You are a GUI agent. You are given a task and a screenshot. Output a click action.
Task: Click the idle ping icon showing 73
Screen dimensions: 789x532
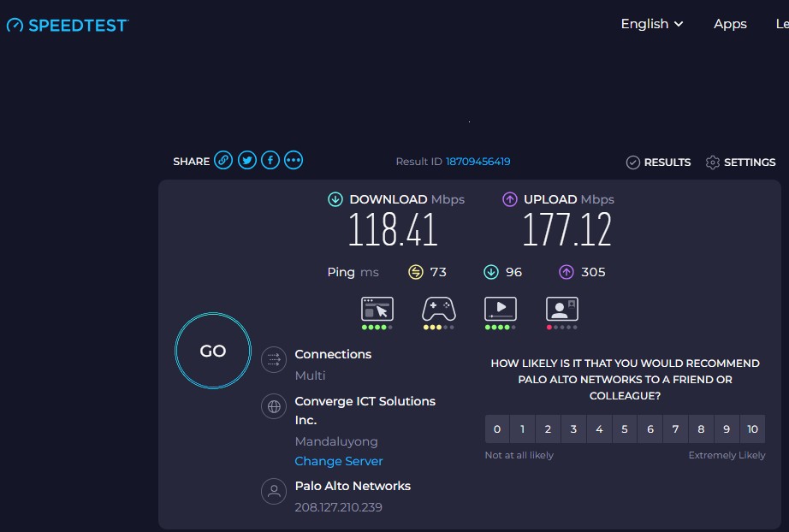pos(416,272)
